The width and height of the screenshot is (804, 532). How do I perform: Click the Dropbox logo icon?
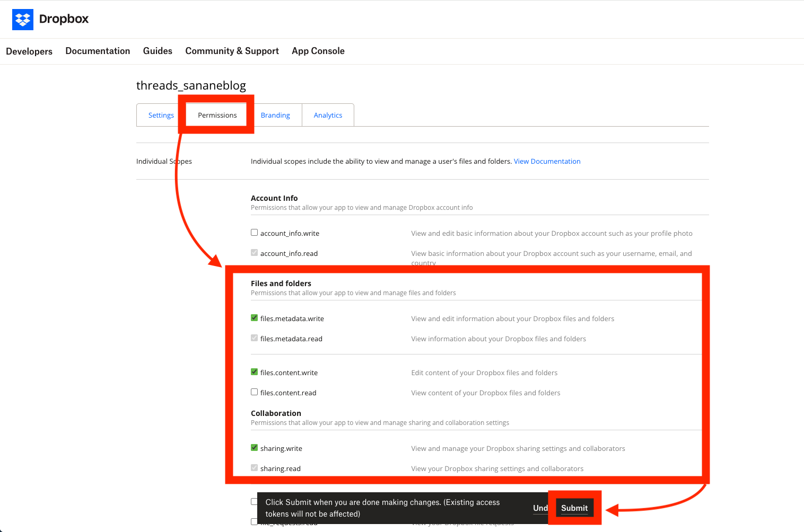point(23,20)
